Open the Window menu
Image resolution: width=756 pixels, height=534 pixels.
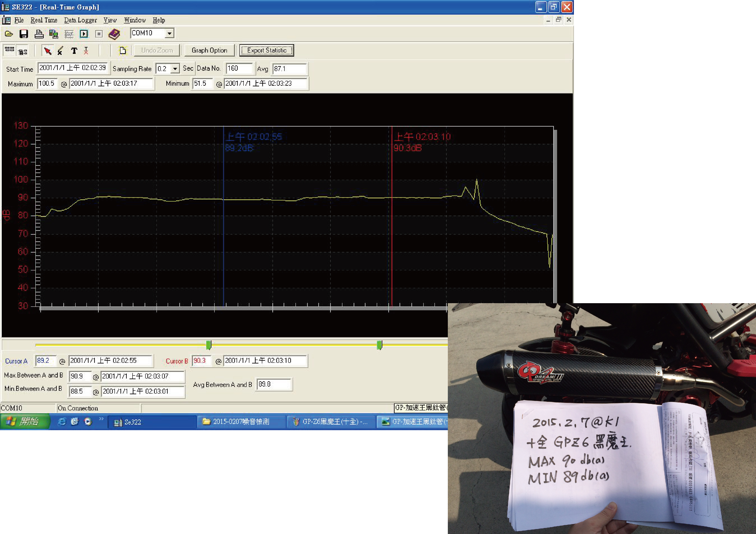[x=135, y=20]
